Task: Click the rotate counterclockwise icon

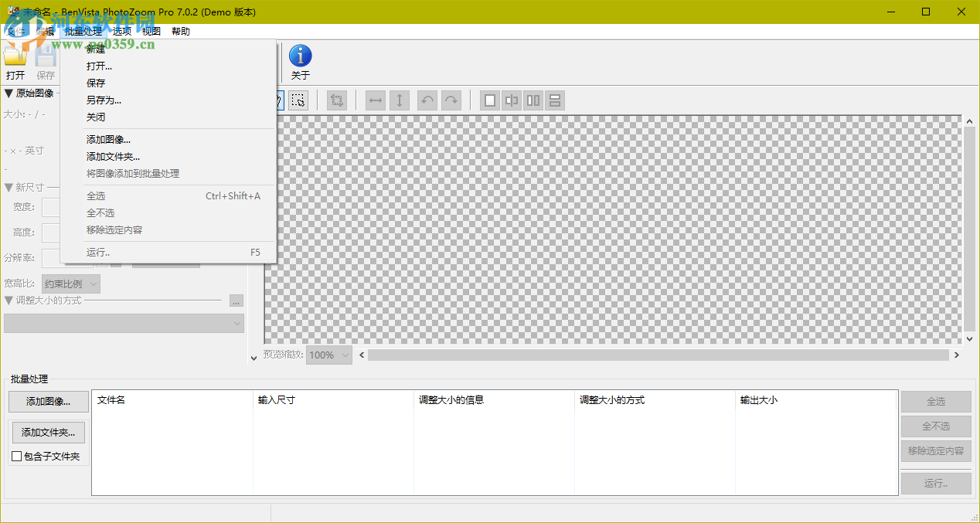Action: 427,100
